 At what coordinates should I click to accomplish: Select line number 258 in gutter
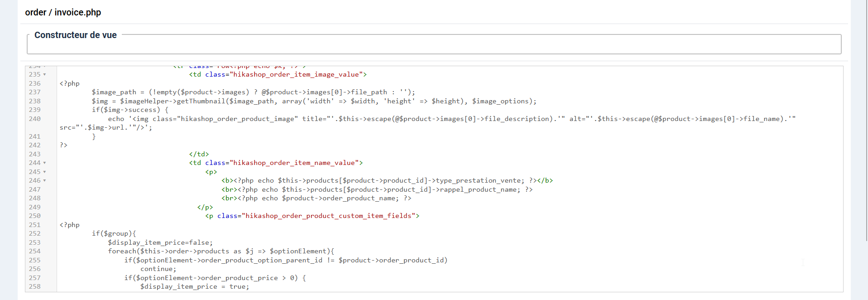click(x=35, y=286)
